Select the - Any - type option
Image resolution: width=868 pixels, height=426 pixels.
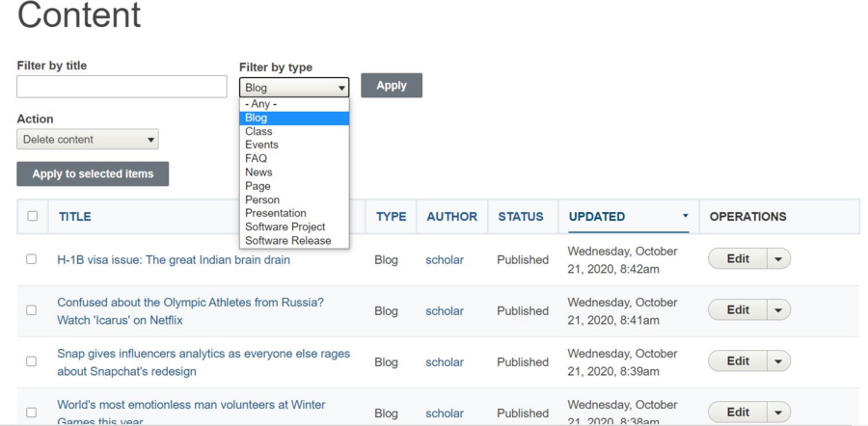coord(260,104)
